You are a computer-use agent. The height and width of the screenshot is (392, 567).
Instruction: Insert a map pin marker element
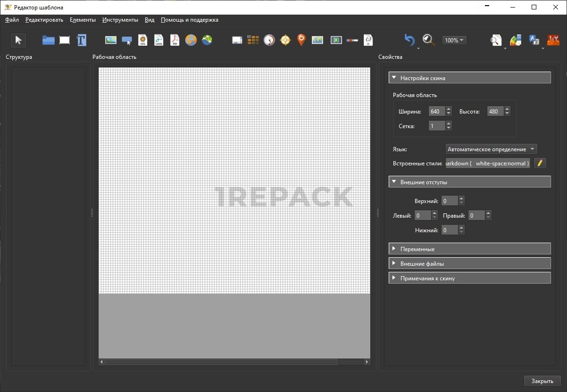tap(301, 40)
